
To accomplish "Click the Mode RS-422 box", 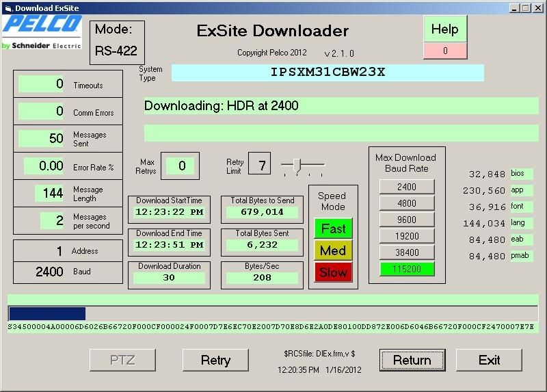I will point(117,42).
